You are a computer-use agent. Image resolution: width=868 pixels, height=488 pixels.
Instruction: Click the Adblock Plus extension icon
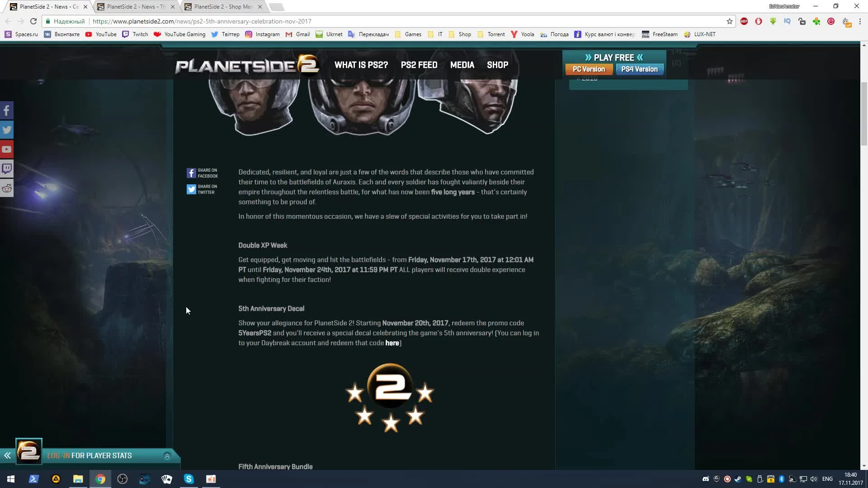744,21
